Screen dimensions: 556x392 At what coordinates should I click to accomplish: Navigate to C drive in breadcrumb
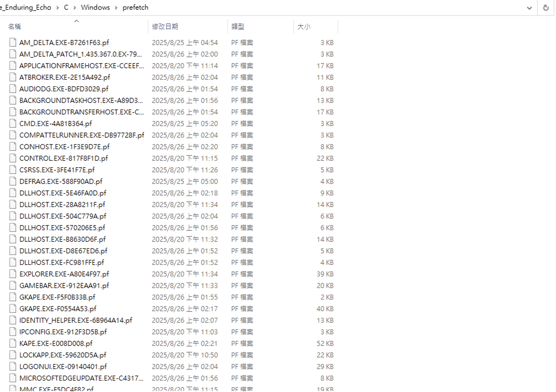(66, 7)
